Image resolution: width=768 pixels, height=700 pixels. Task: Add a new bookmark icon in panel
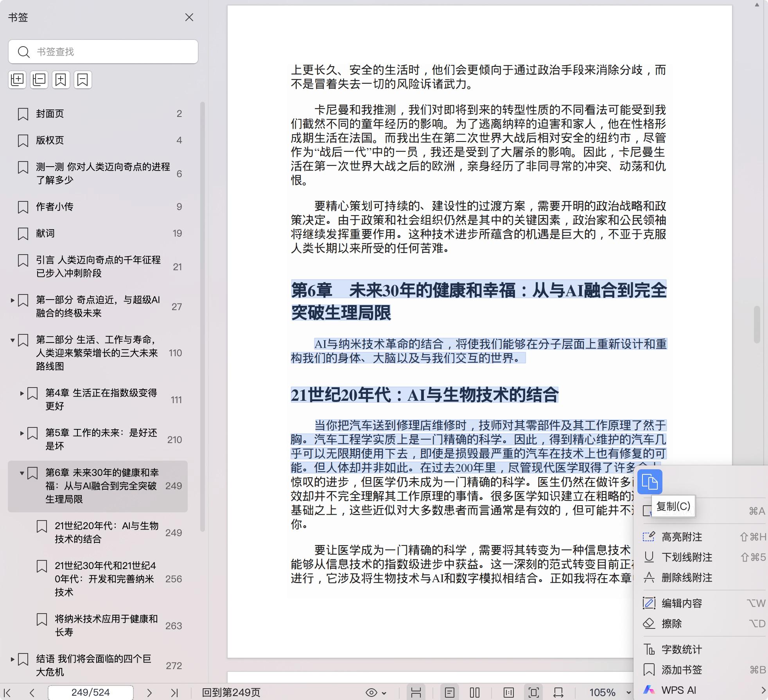[x=61, y=80]
